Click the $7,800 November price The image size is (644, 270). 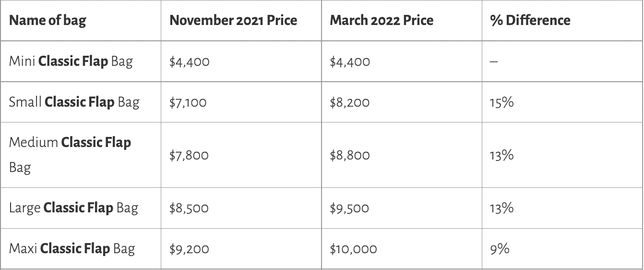click(189, 155)
